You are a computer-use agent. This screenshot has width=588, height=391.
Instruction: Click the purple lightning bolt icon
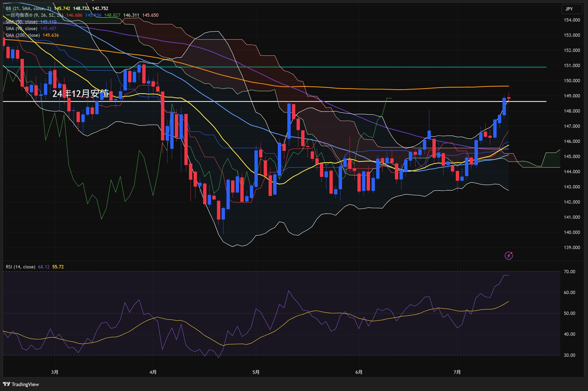[509, 256]
